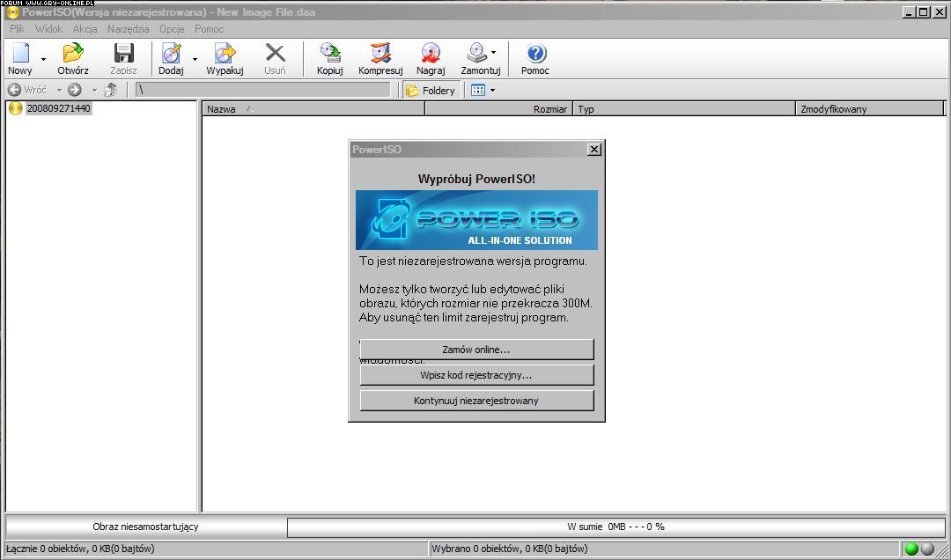Viewport: 951px width, 560px height.
Task: Sort by the Nazwa column header
Action: pos(313,109)
